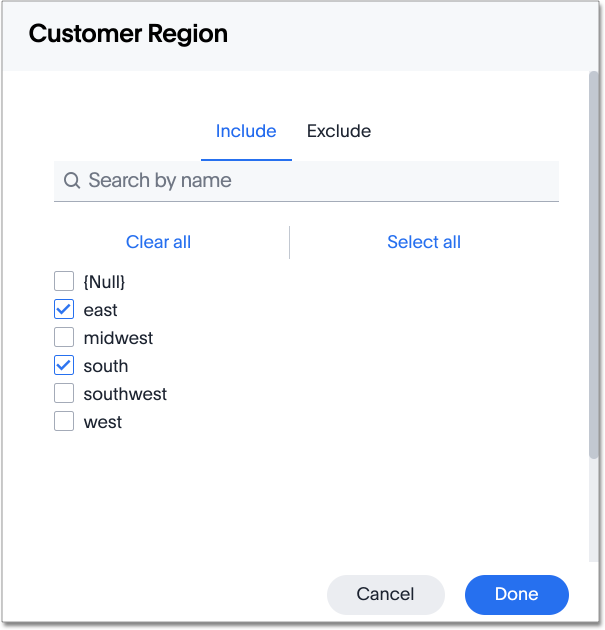
Task: Uncheck the south region checkbox
Action: (64, 366)
